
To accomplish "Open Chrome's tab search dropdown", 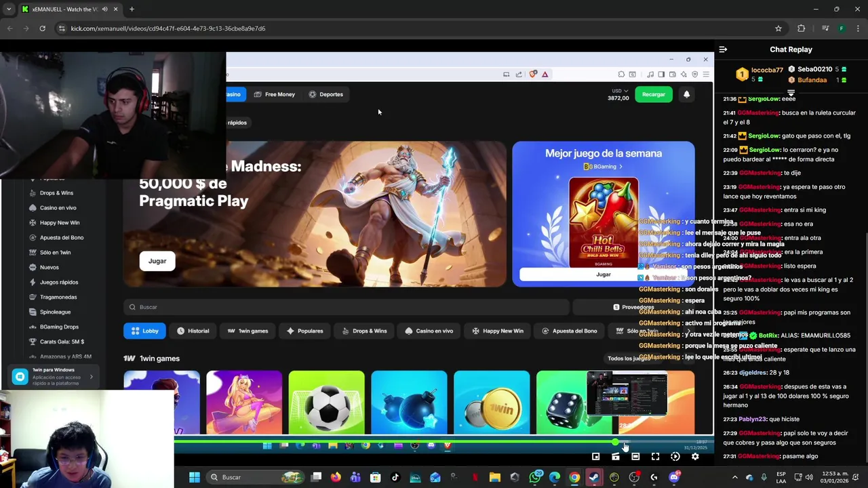I will pyautogui.click(x=9, y=9).
